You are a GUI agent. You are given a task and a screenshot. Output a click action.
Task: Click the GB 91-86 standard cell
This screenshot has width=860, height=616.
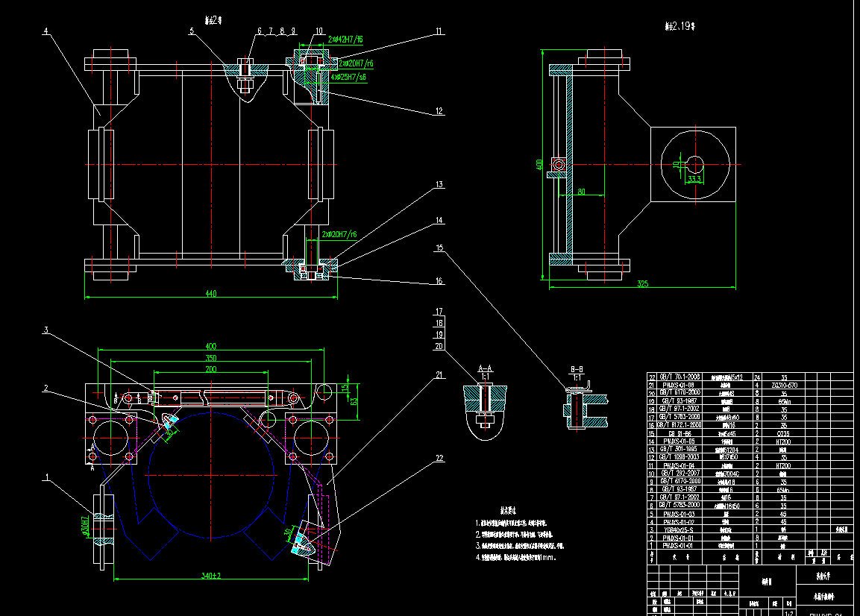point(679,433)
